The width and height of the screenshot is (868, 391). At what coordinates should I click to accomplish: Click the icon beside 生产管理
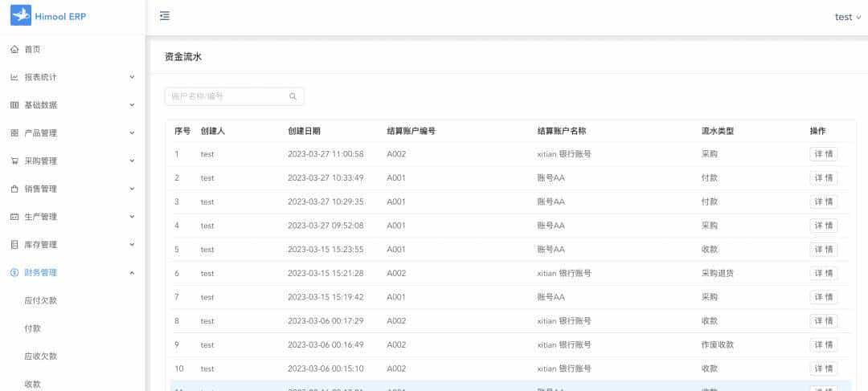click(14, 217)
